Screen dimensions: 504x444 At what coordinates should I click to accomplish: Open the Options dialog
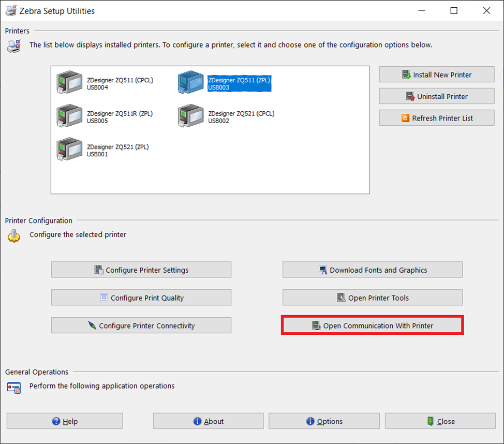324,421
